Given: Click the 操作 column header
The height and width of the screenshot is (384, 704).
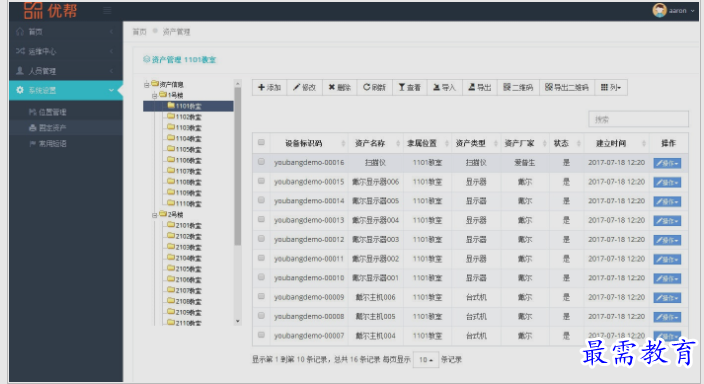Looking at the screenshot, I should click(668, 143).
